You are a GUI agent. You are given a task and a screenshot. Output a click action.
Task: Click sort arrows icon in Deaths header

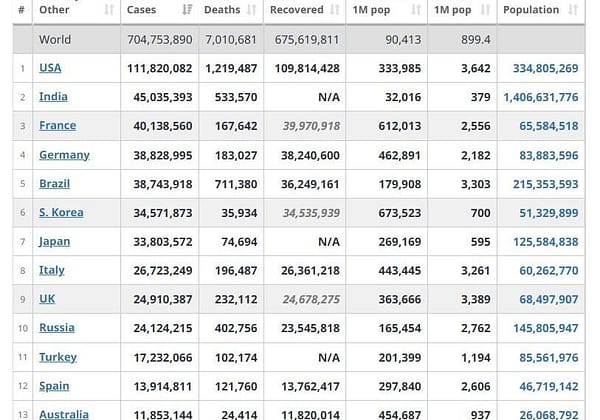[252, 10]
